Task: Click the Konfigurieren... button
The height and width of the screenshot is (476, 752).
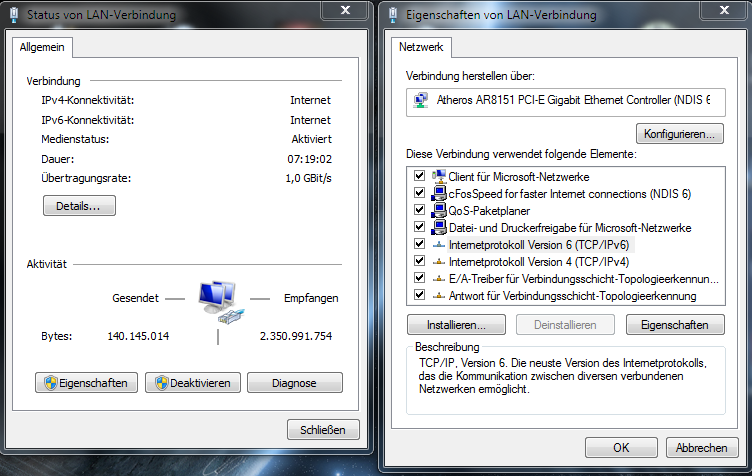Action: 680,134
